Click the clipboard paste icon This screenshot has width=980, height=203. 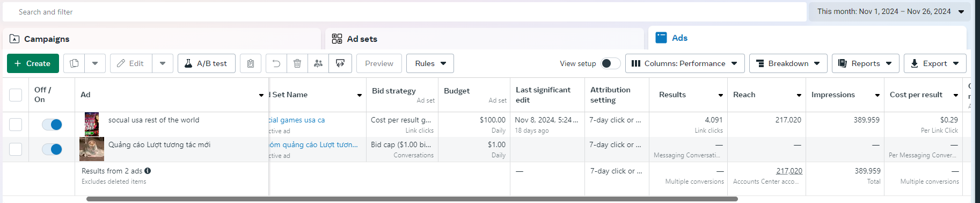[251, 63]
